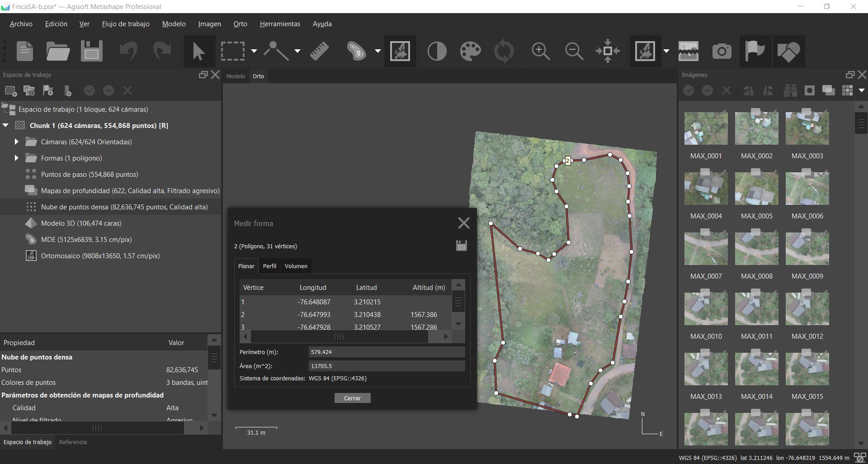Click the update orthomosaic refresh icon
868x464 pixels.
click(x=504, y=51)
